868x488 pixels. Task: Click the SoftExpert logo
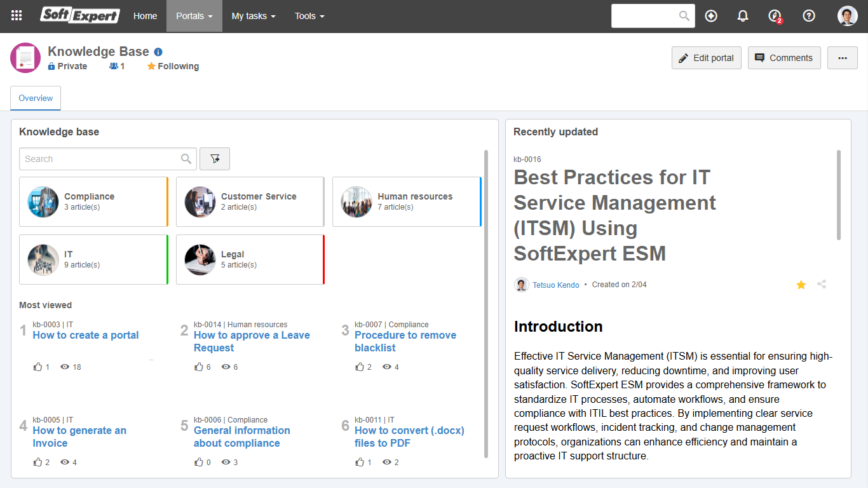(x=80, y=15)
